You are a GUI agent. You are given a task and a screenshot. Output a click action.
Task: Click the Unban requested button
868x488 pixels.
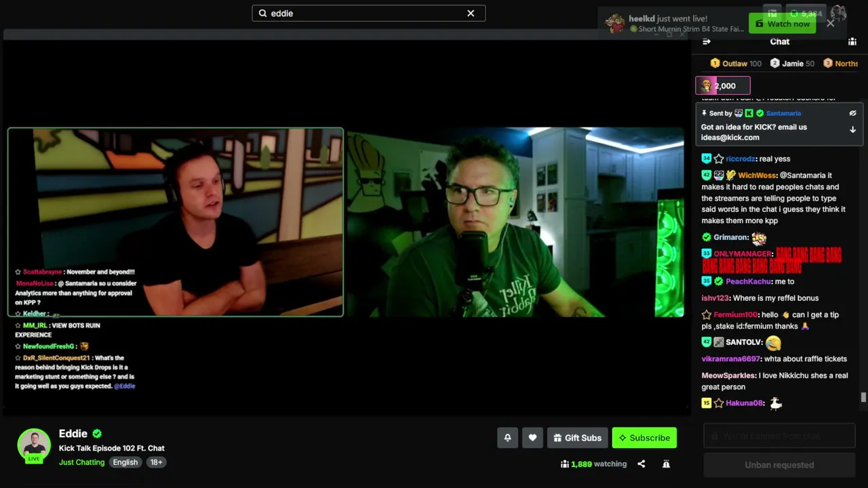click(779, 465)
